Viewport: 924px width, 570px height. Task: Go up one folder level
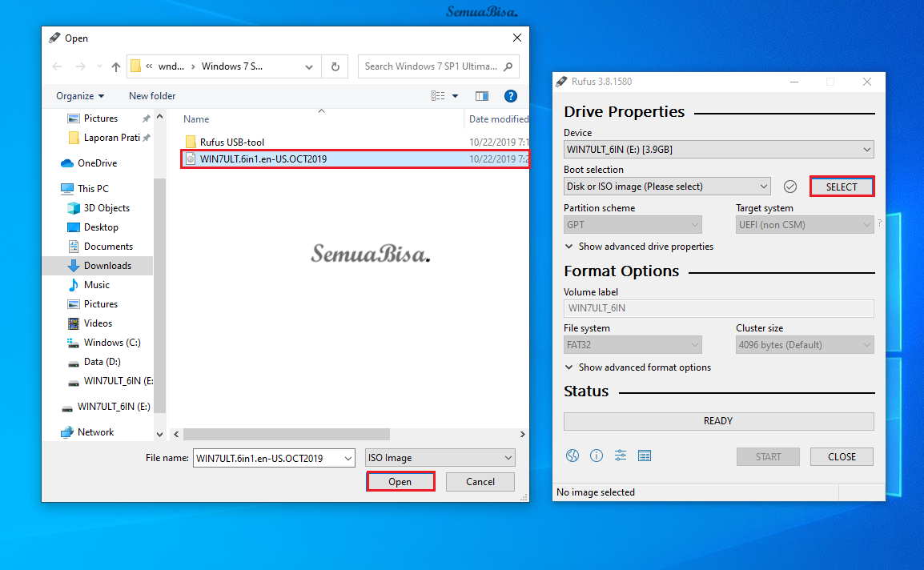(x=116, y=66)
